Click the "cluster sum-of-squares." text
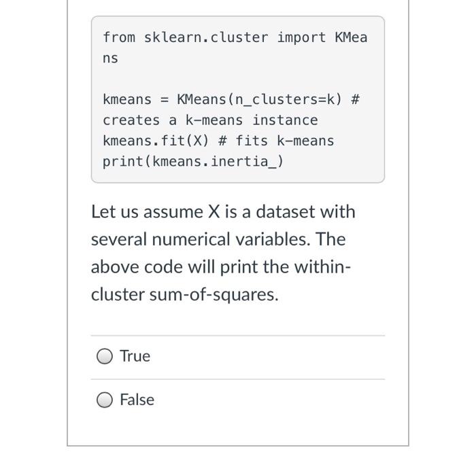476x454 pixels. click(x=184, y=295)
